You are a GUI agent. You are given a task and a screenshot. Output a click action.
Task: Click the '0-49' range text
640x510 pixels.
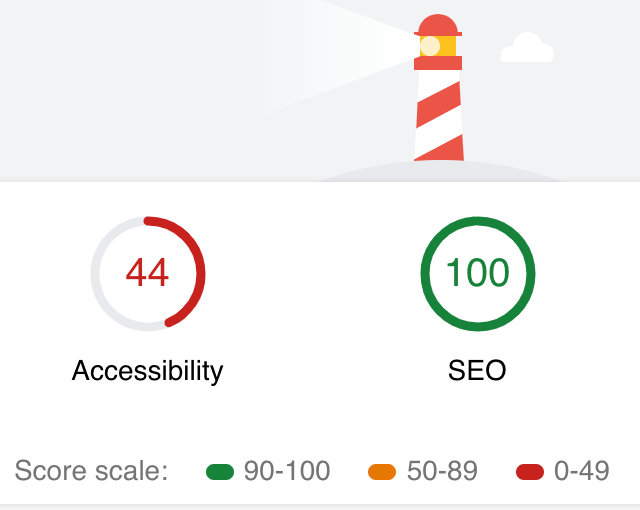[x=582, y=471]
